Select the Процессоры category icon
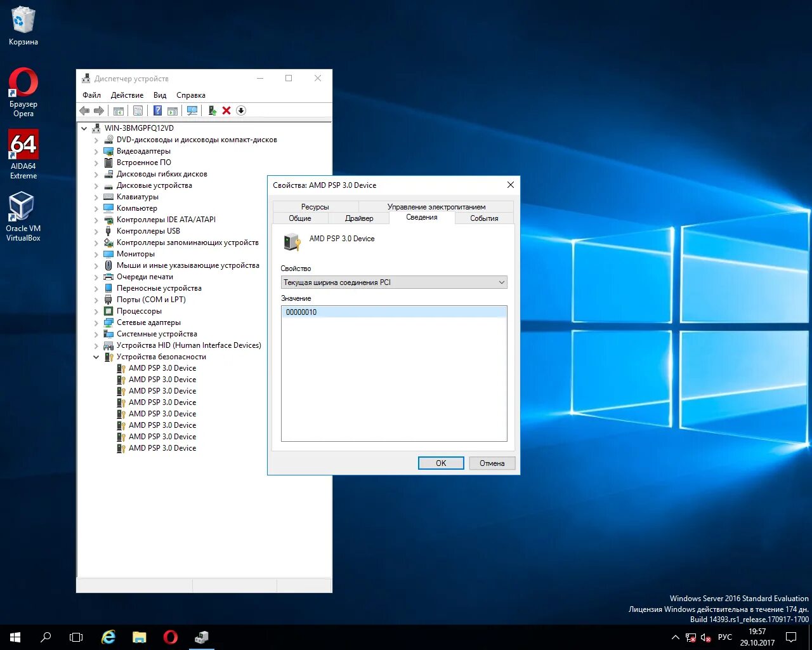 108,311
